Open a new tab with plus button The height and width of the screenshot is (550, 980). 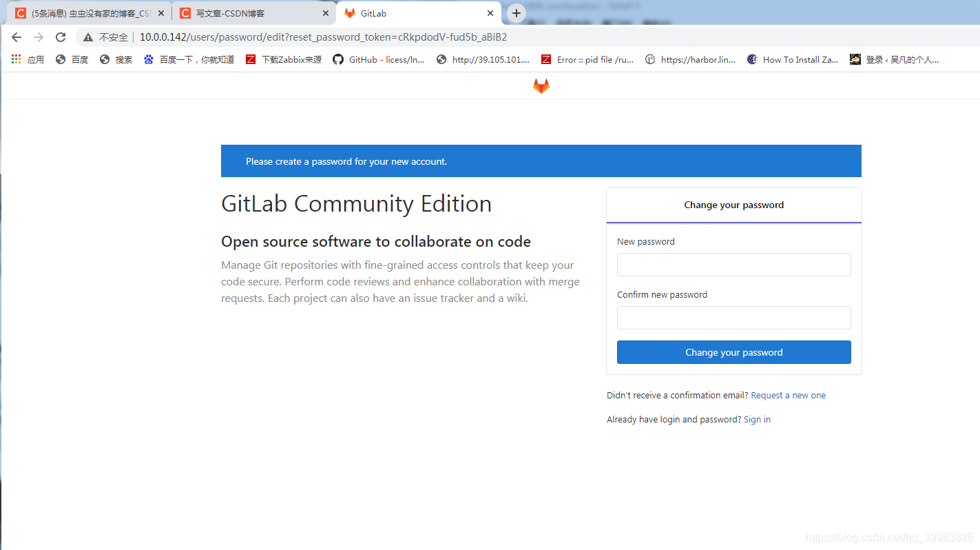517,13
